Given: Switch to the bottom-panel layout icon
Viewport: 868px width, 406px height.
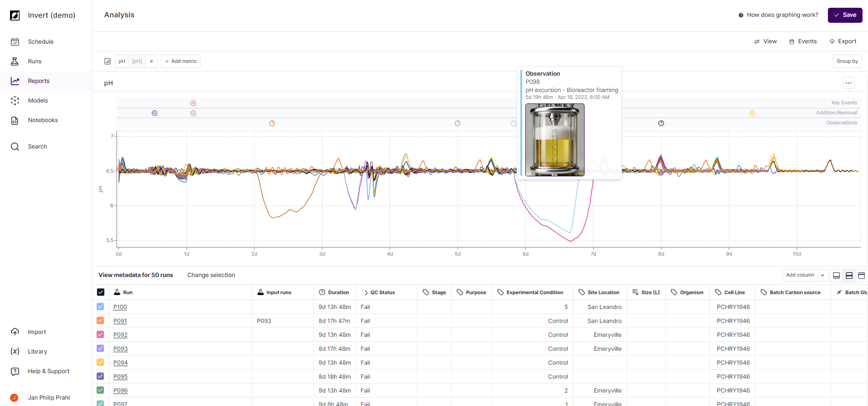Looking at the screenshot, I should pyautogui.click(x=836, y=275).
